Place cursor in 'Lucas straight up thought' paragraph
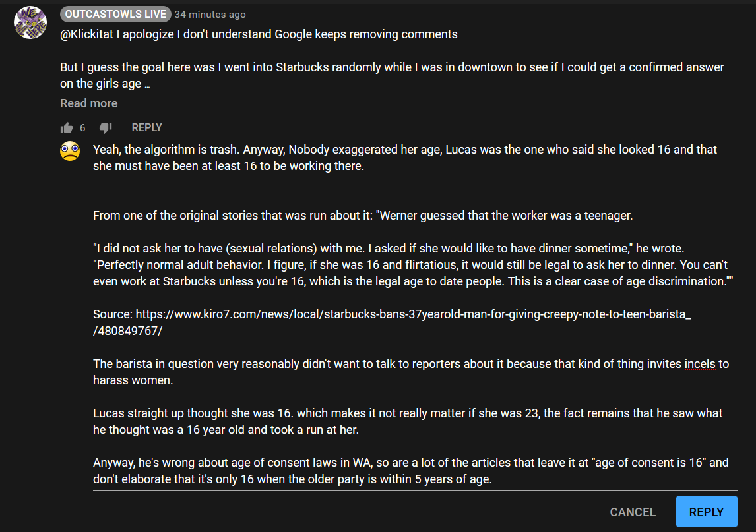Screen dimensions: 756x532 (x=408, y=421)
